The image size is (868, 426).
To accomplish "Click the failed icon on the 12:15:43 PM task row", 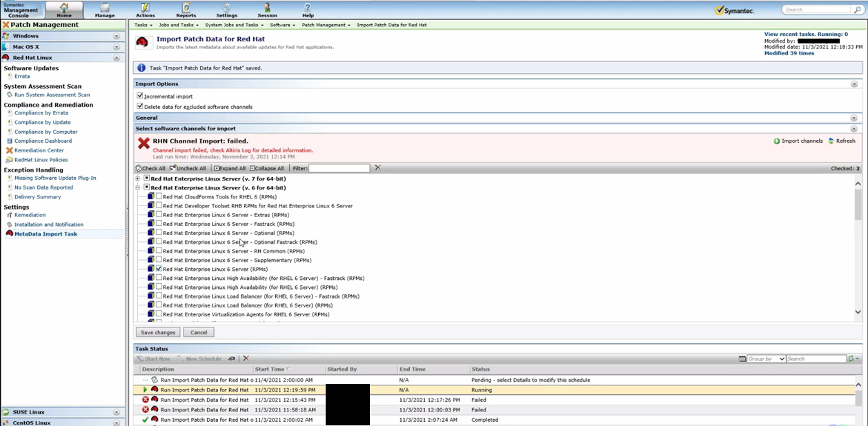I will tap(146, 400).
